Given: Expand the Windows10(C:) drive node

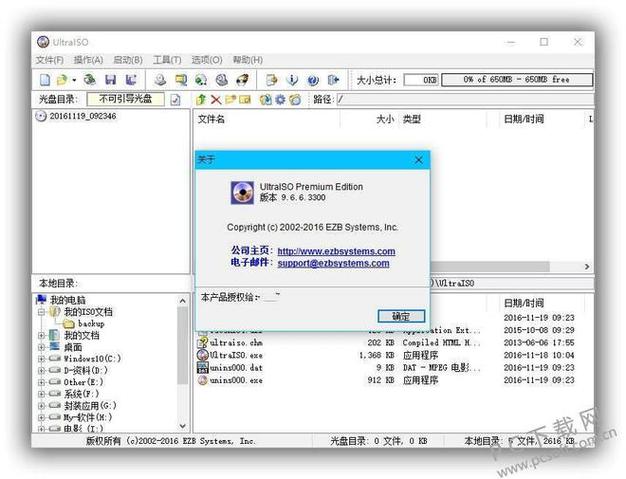Looking at the screenshot, I should click(x=42, y=358).
